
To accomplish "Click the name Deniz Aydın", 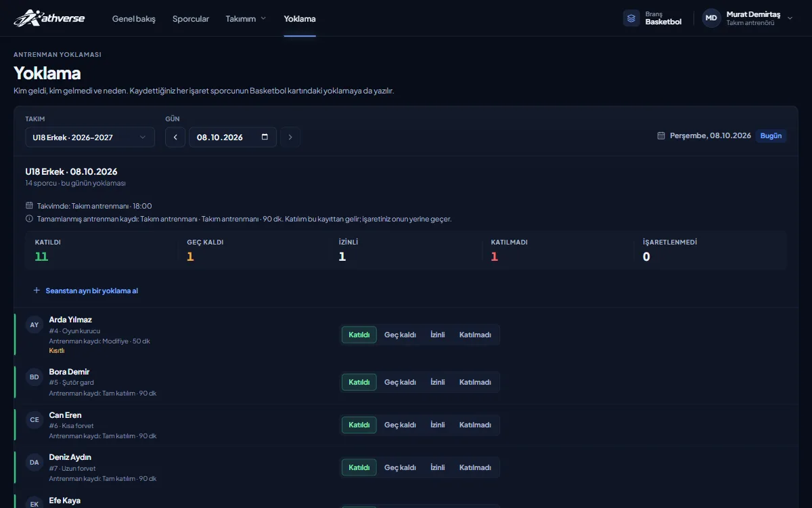I will click(70, 457).
